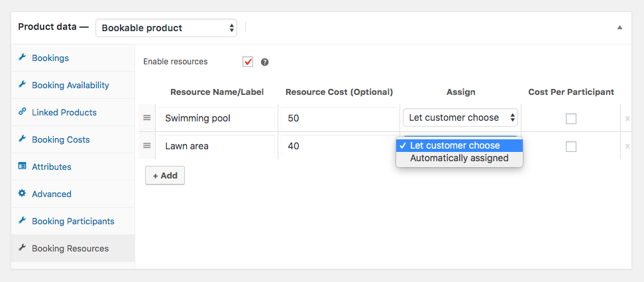Remove the Swimming pool resource with x icon

[x=627, y=119]
